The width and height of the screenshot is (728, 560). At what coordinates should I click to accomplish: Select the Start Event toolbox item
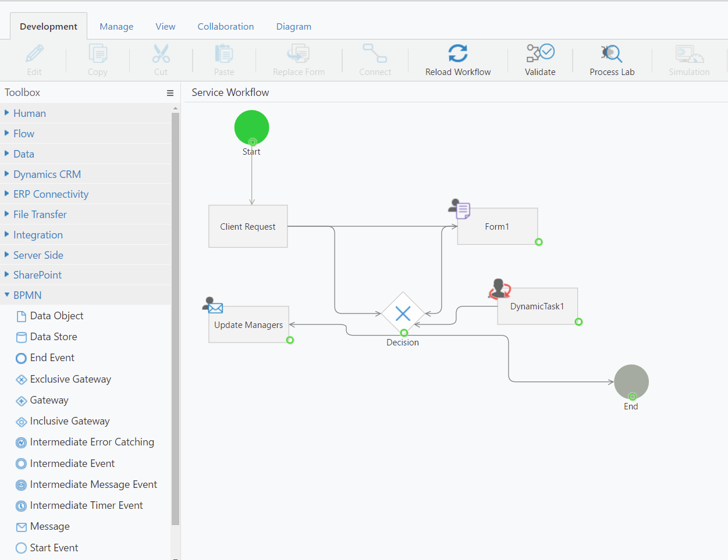tap(47, 548)
